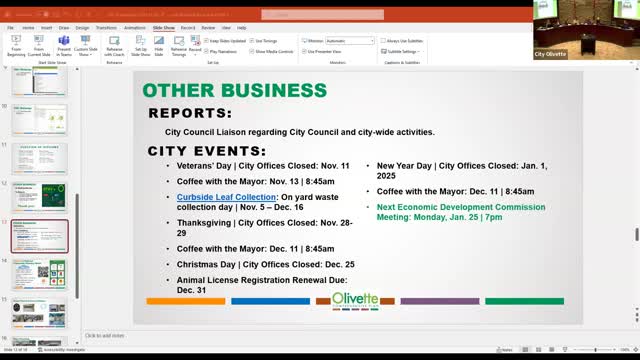
Task: Click 'Animal License Registration Renewal Due' bullet
Action: (x=262, y=285)
